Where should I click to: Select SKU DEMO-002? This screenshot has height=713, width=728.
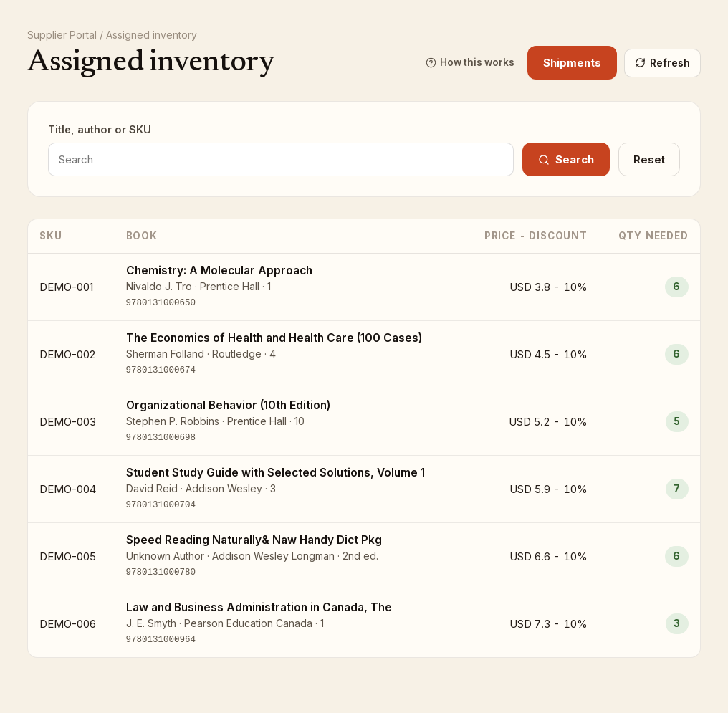coord(67,355)
